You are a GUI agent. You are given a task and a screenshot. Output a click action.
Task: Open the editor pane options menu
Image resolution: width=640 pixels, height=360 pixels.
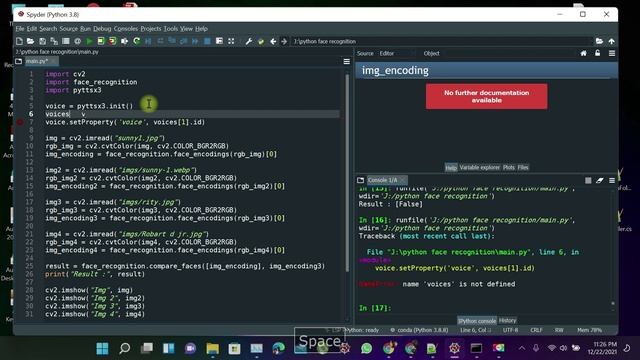(347, 61)
